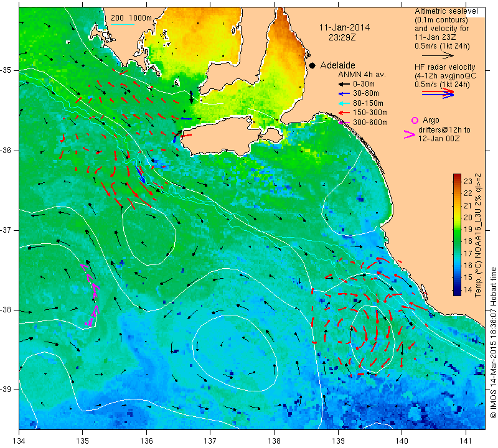Click the '23:29Z' time text

(x=342, y=37)
